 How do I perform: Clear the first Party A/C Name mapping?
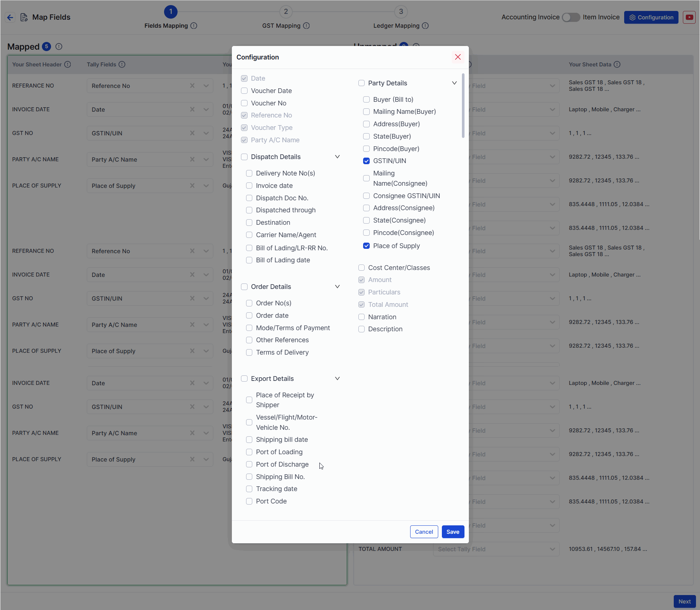pos(192,159)
